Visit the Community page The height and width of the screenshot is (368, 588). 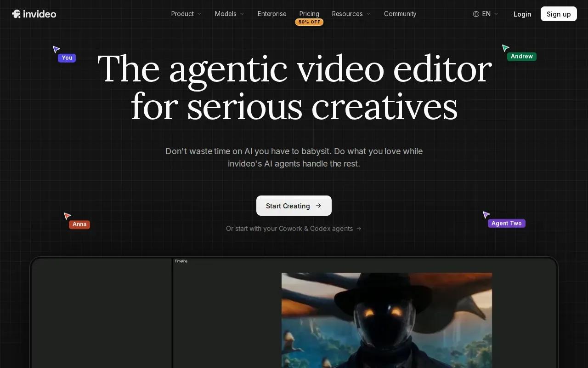400,14
